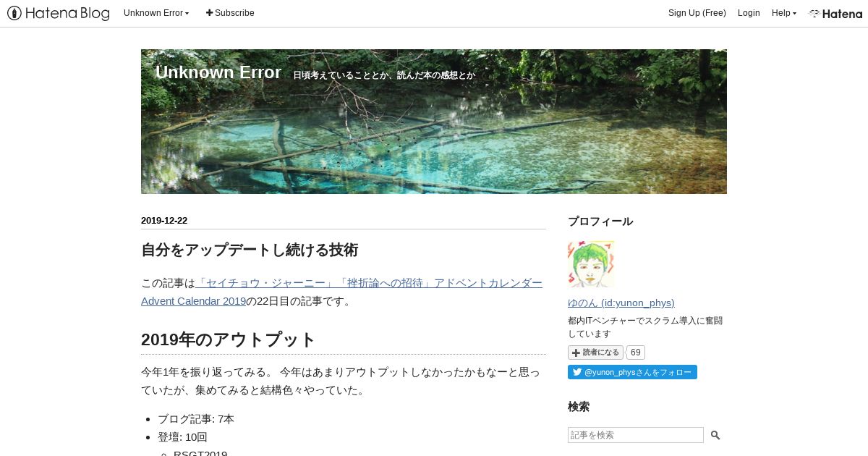Click the search magnifier icon
Image resolution: width=868 pixels, height=456 pixels.
715,435
